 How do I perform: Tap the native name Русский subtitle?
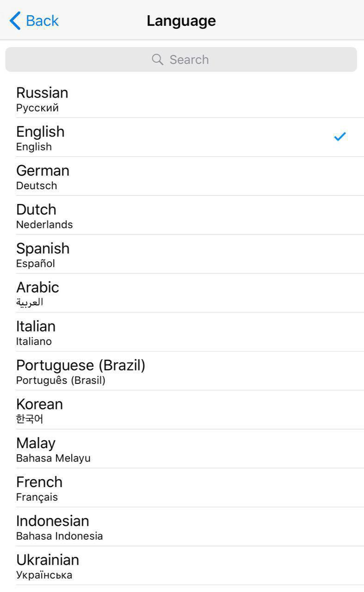[37, 108]
